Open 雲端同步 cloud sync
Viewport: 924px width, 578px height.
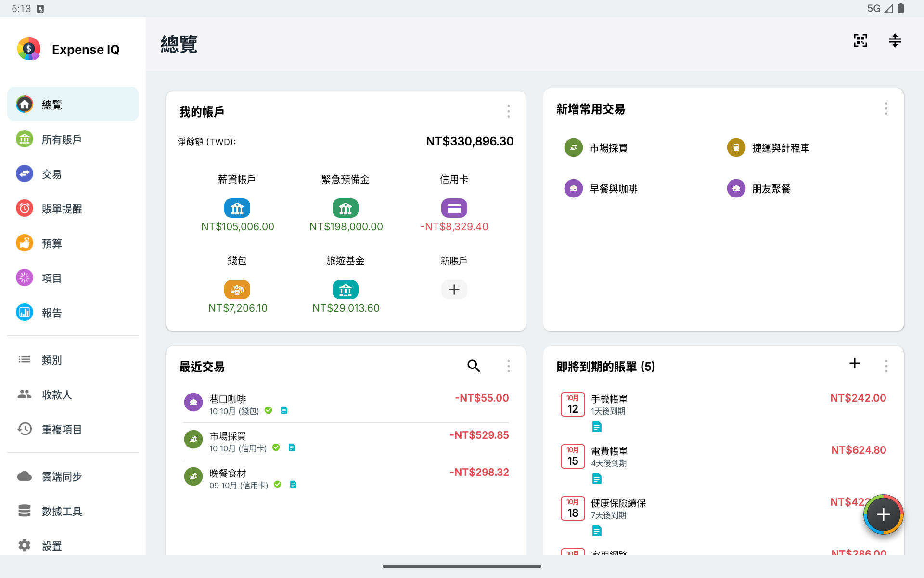click(x=73, y=476)
